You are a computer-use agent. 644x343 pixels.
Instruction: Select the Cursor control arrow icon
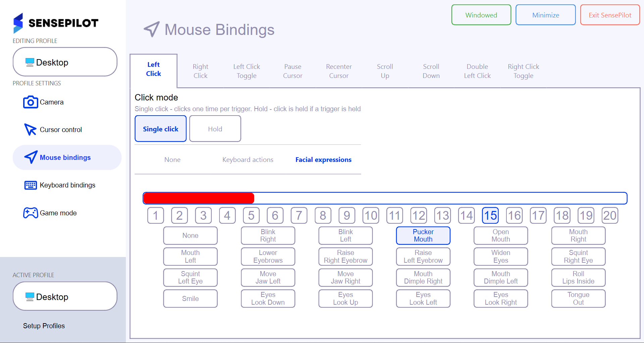(x=30, y=130)
